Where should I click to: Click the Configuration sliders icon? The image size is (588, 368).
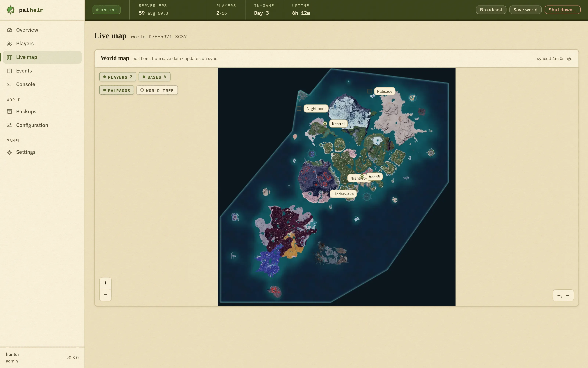(x=10, y=125)
